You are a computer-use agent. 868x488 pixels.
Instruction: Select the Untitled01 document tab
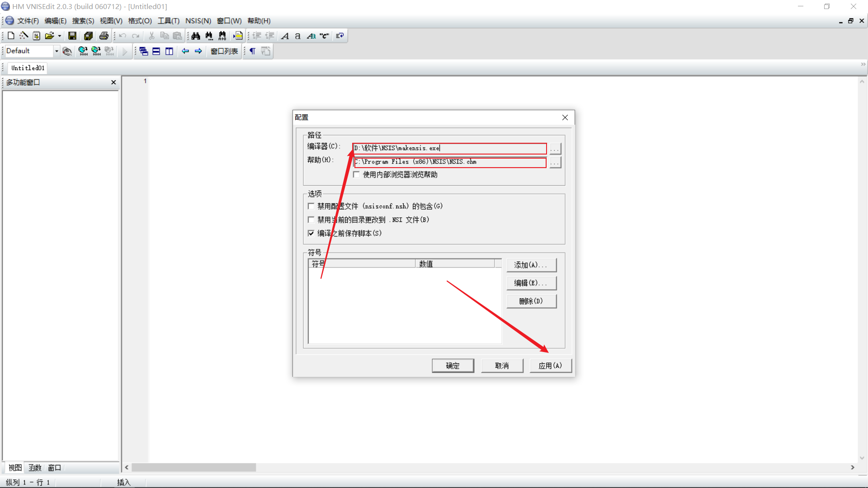pos(28,68)
